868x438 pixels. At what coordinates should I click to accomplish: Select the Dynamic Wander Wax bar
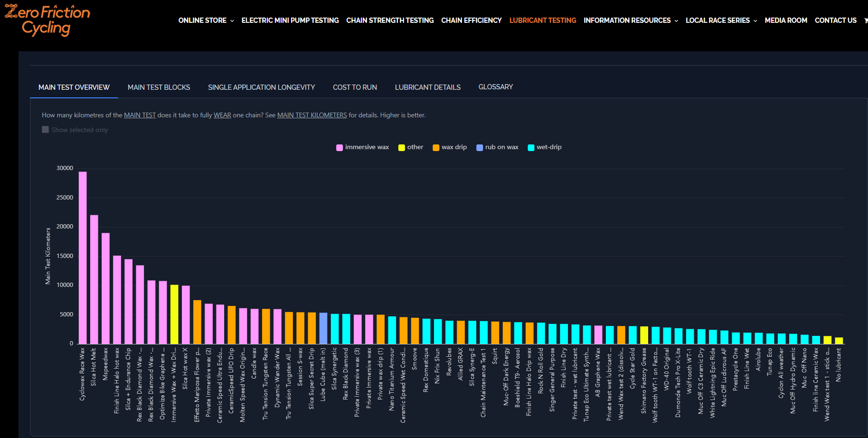[x=277, y=327]
